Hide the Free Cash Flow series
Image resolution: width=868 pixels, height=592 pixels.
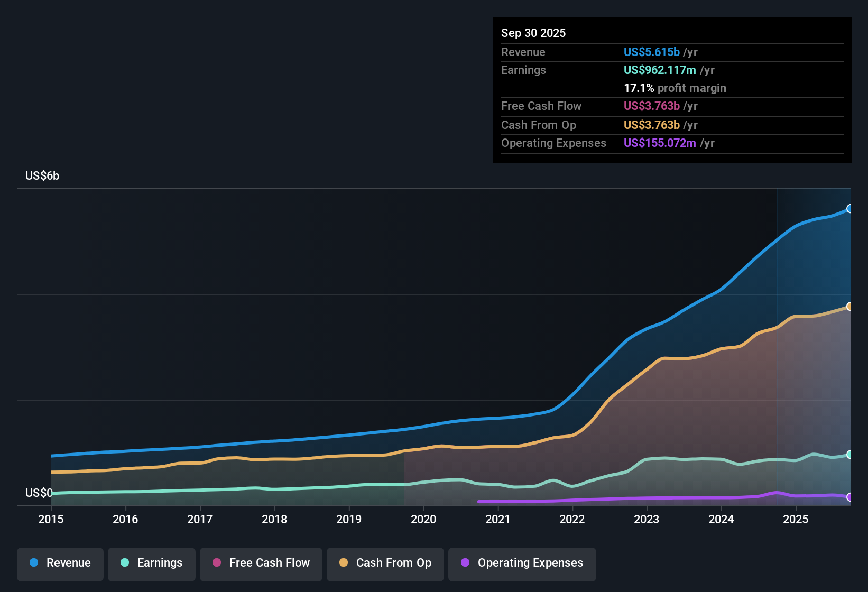click(x=261, y=563)
